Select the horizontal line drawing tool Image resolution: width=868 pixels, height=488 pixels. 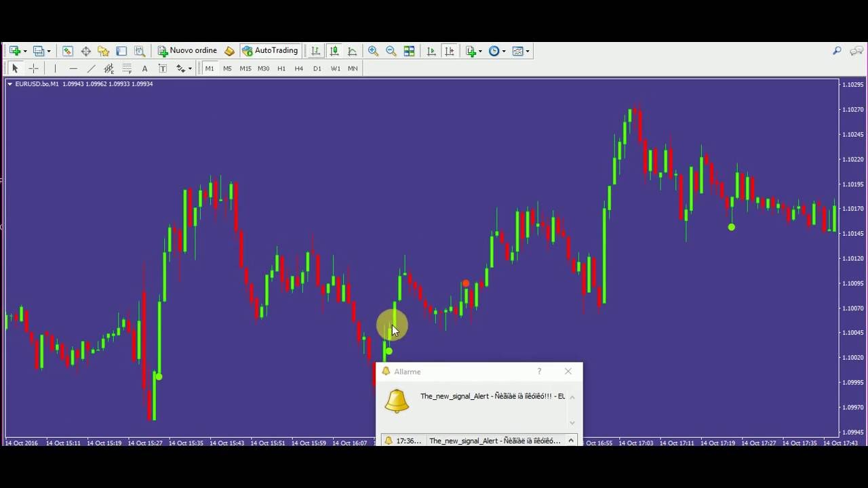(x=73, y=68)
